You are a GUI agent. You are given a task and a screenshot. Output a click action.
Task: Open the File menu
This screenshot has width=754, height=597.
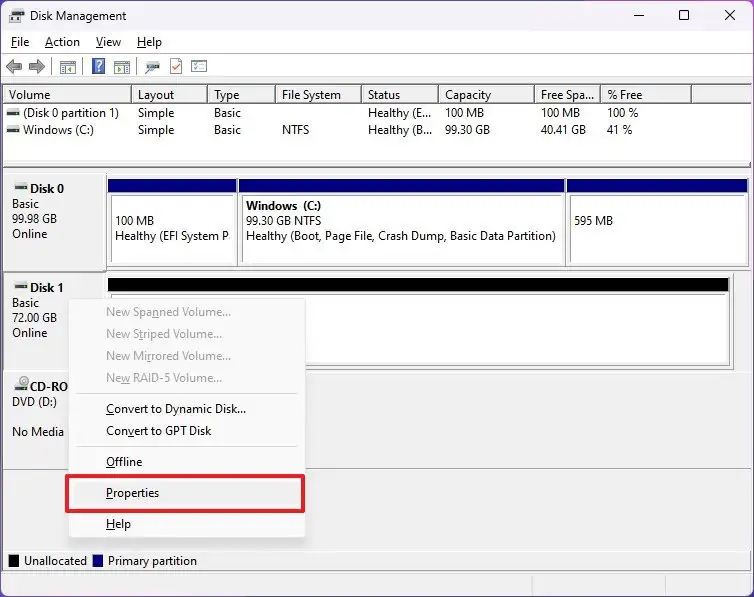20,42
